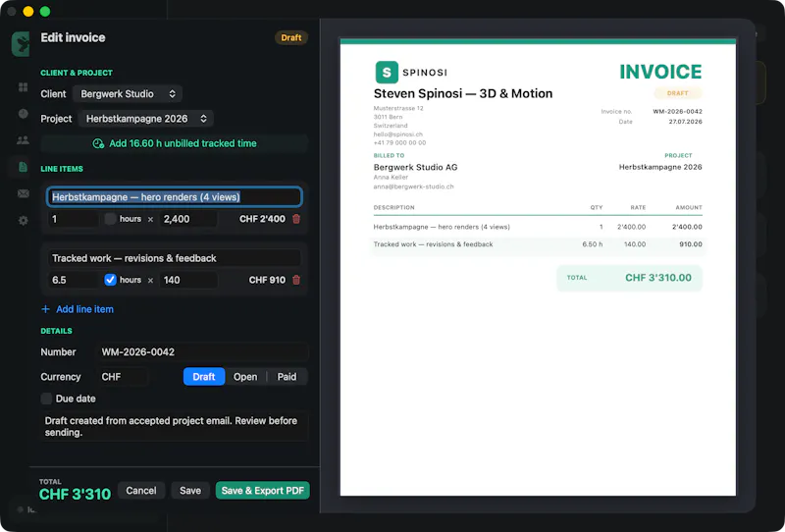
Task: Open the invoices document icon in sidebar
Action: 23,167
